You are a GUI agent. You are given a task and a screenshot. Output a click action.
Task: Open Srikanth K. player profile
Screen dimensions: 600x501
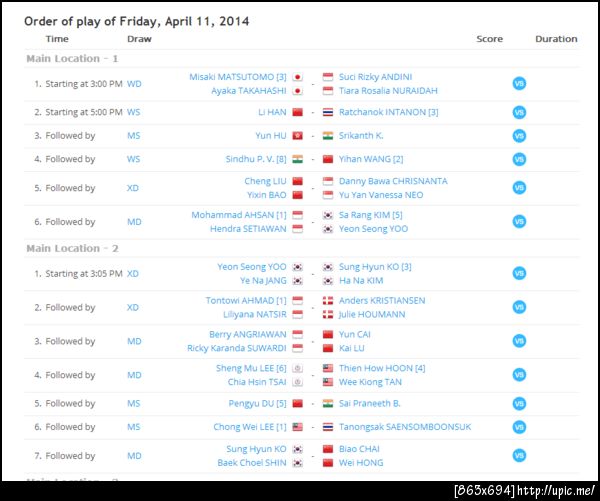click(361, 136)
